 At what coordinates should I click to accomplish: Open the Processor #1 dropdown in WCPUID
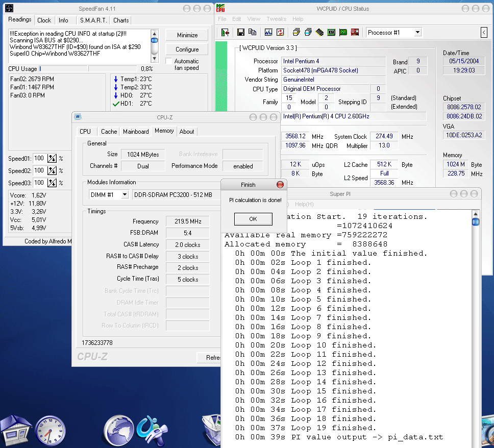[417, 32]
